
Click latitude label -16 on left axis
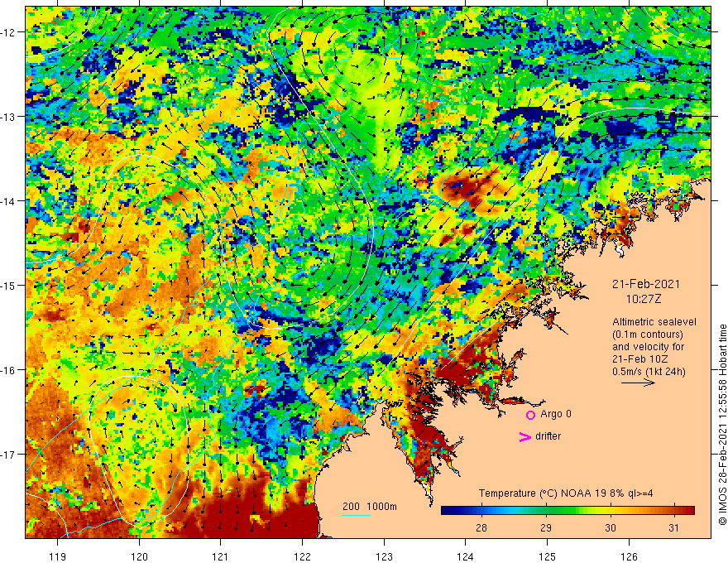[x=9, y=370]
